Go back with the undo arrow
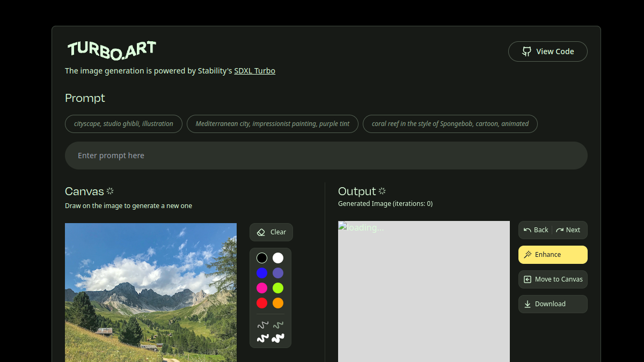 [x=536, y=230]
